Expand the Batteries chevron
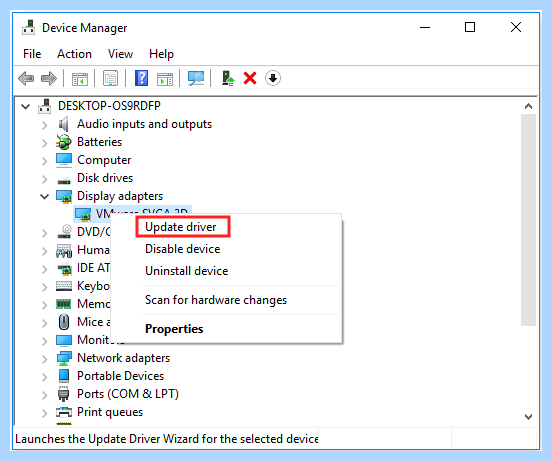552x461 pixels. click(44, 143)
